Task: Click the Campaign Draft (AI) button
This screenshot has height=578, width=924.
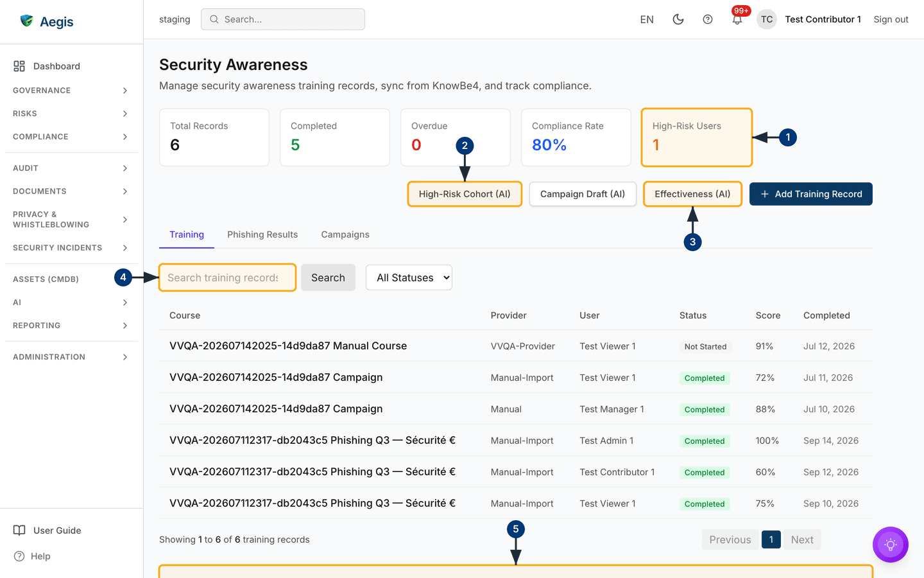Action: (x=583, y=194)
